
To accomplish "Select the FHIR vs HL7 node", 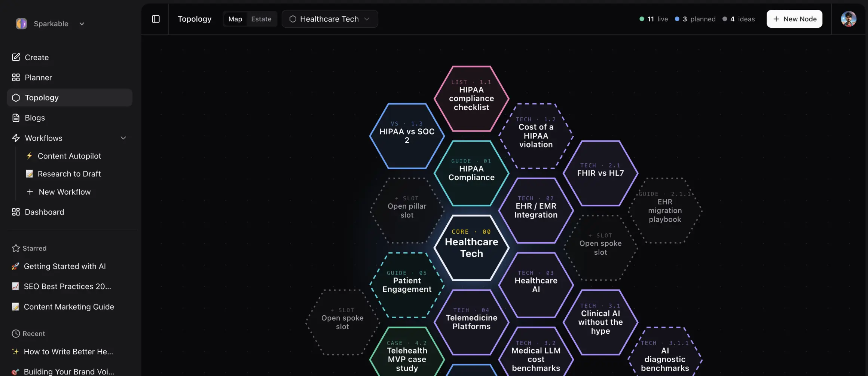I will coord(600,173).
